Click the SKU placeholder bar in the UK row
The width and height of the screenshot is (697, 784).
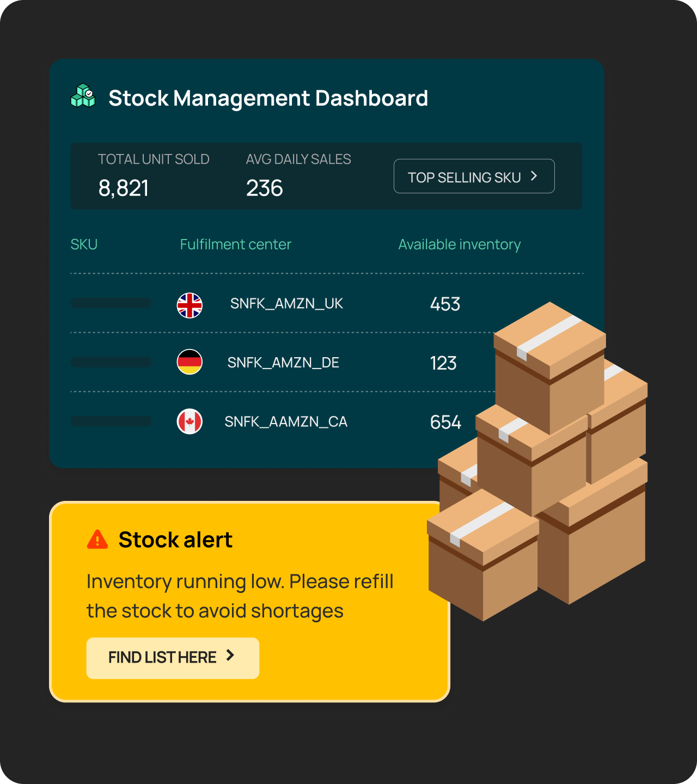point(111,303)
